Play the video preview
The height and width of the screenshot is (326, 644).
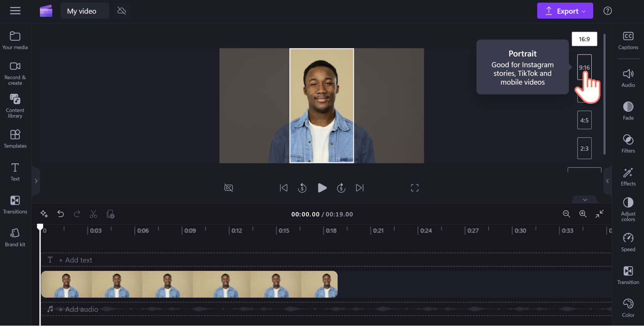(x=322, y=188)
